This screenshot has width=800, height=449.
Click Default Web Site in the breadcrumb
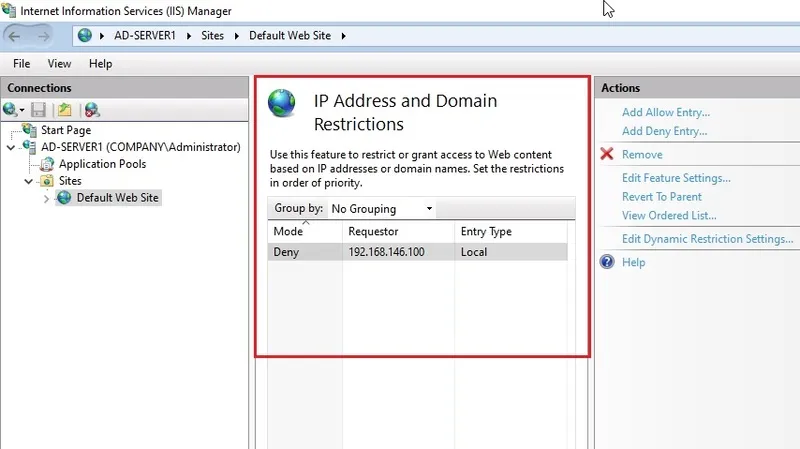(x=290, y=36)
